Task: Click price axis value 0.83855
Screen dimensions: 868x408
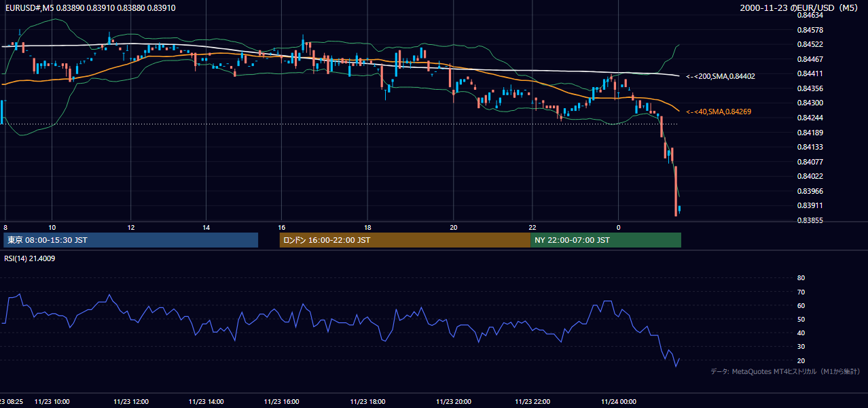Action: pyautogui.click(x=810, y=220)
